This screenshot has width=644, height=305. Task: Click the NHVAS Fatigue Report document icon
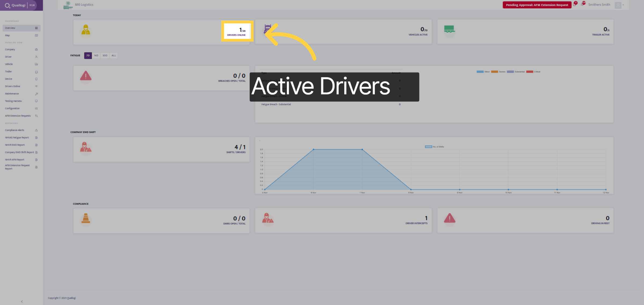[36, 137]
